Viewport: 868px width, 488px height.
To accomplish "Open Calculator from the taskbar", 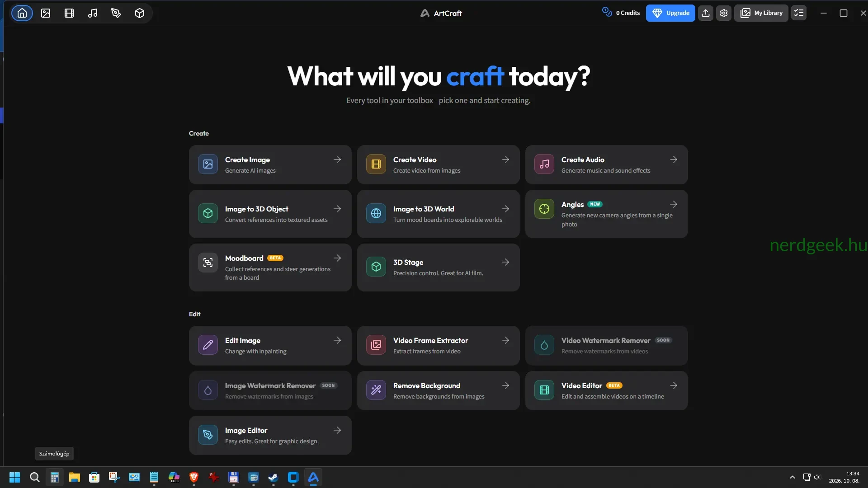I will [x=54, y=477].
